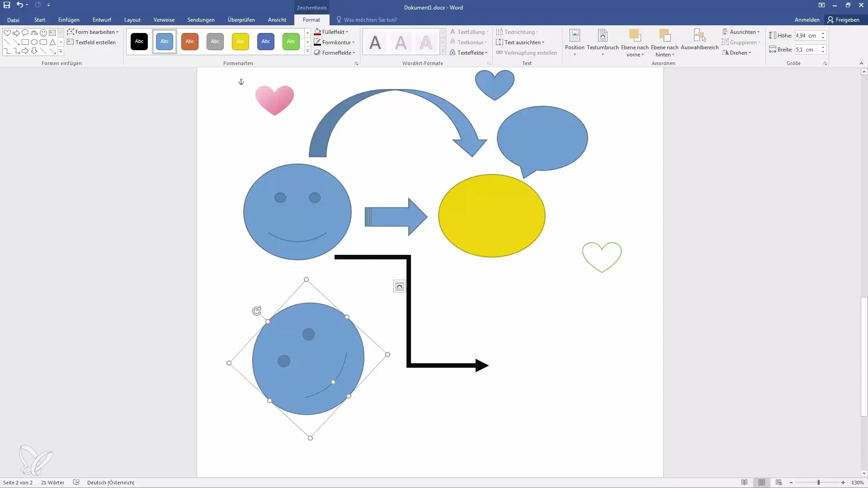The height and width of the screenshot is (488, 868).
Task: Click Seite 2 von 2 page indicator
Action: pyautogui.click(x=18, y=483)
